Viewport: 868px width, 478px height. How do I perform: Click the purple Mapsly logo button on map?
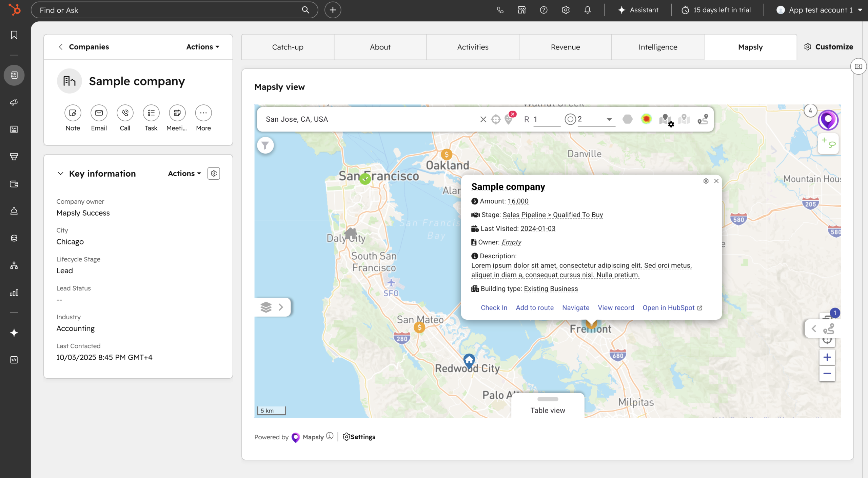coord(828,120)
